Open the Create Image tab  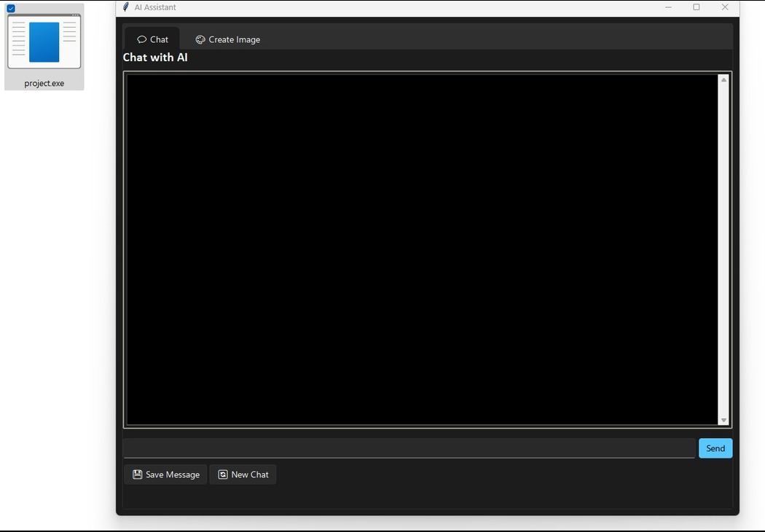click(234, 39)
